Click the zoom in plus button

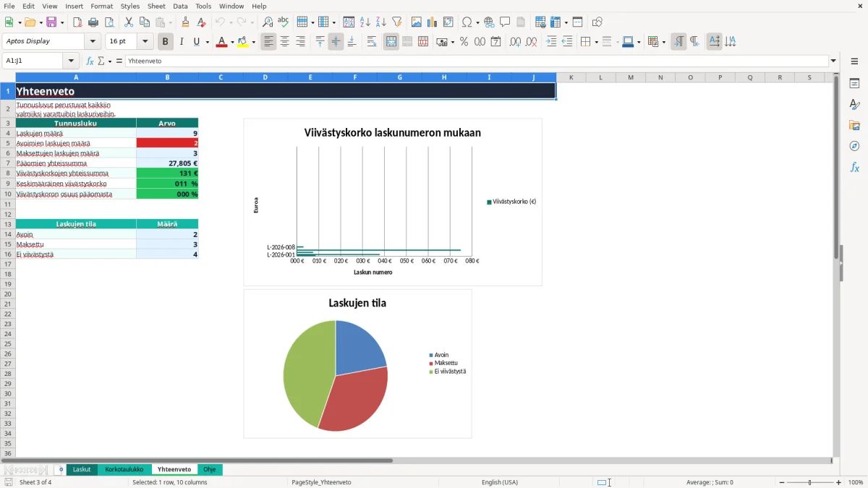839,482
